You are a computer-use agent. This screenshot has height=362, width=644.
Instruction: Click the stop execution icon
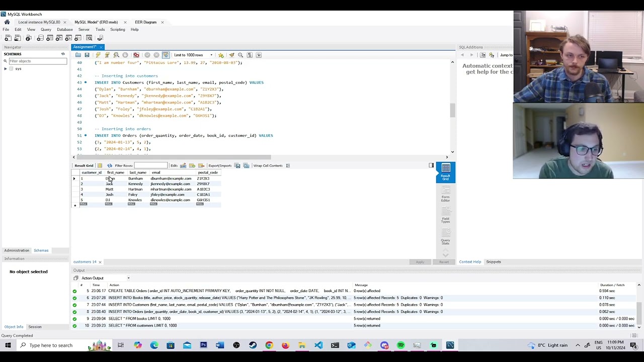coord(125,55)
